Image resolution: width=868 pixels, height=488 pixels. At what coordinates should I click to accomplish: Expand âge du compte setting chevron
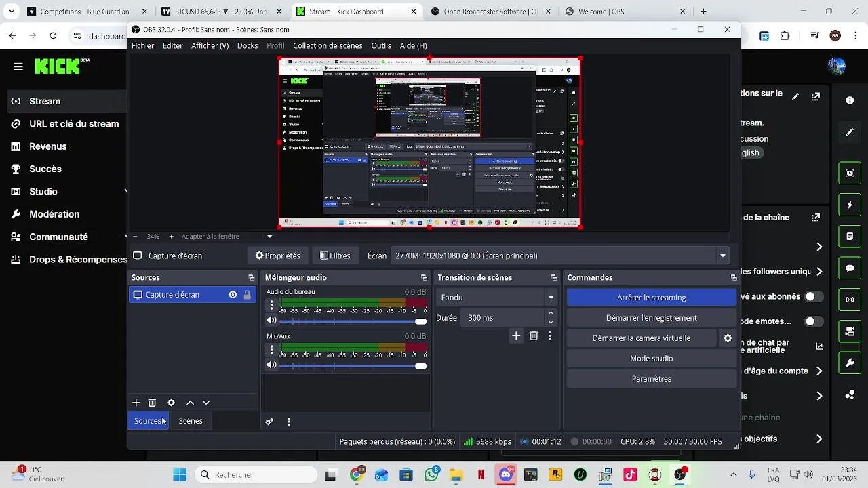point(819,371)
